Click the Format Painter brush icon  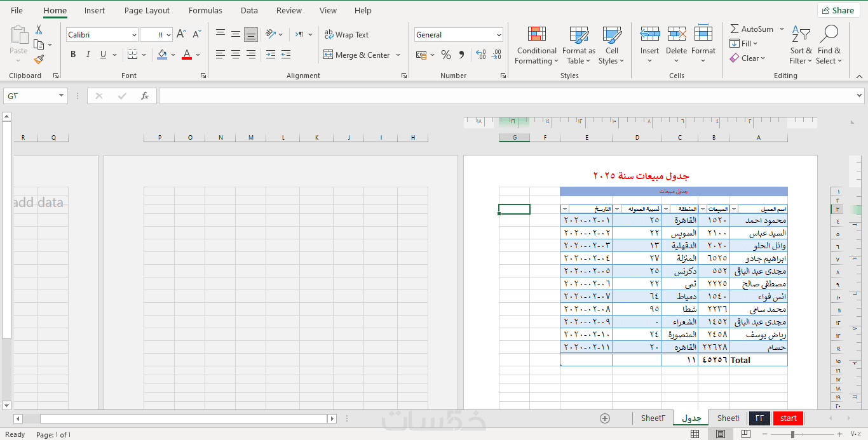click(39, 59)
